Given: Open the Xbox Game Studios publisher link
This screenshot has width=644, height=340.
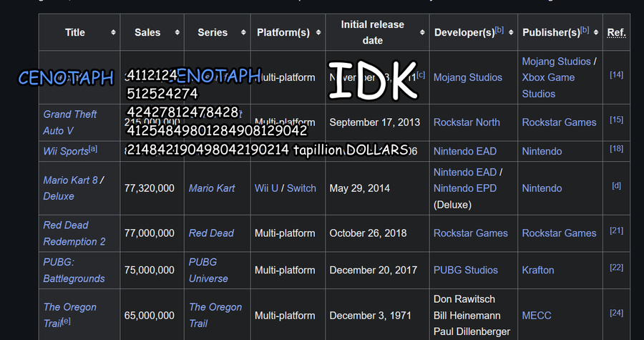Looking at the screenshot, I should point(548,85).
